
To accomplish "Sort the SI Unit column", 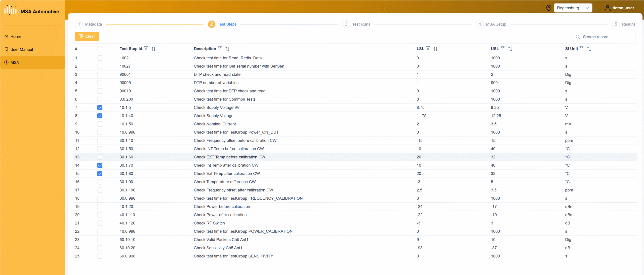I will click(x=589, y=49).
